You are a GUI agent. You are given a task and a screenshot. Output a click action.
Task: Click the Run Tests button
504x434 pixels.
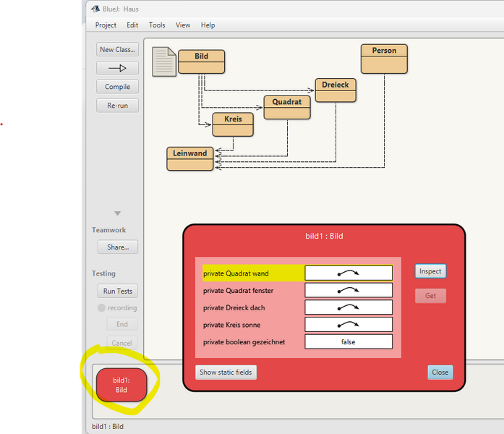pyautogui.click(x=117, y=292)
